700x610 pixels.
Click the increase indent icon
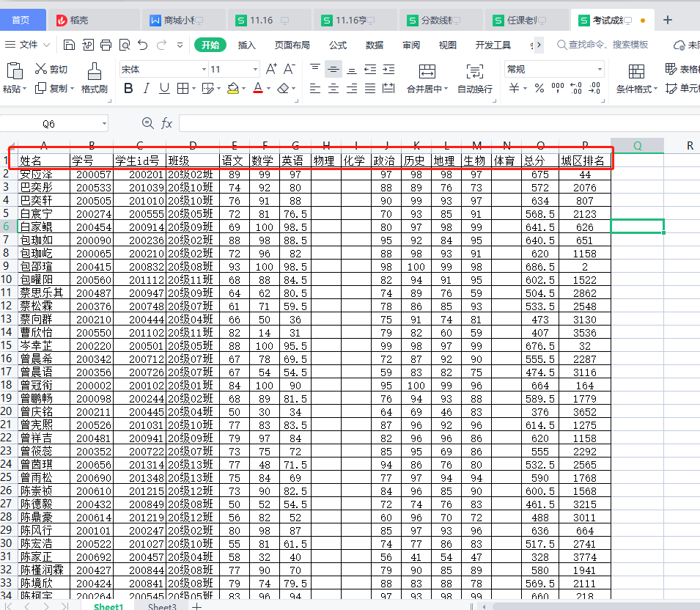click(x=388, y=69)
